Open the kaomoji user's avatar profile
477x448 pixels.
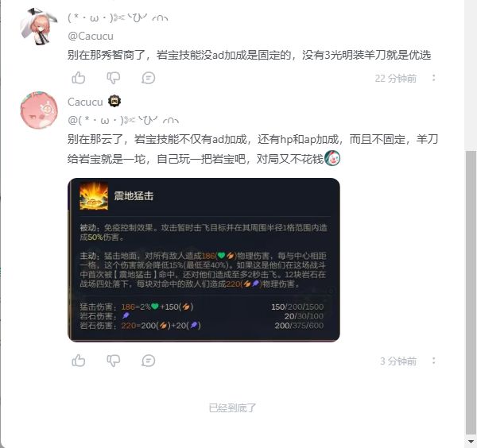[x=39, y=27]
